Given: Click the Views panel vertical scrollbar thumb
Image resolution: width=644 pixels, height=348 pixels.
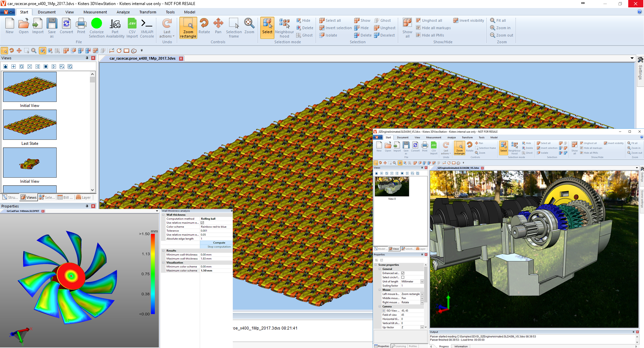Looking at the screenshot, I should pyautogui.click(x=93, y=79).
